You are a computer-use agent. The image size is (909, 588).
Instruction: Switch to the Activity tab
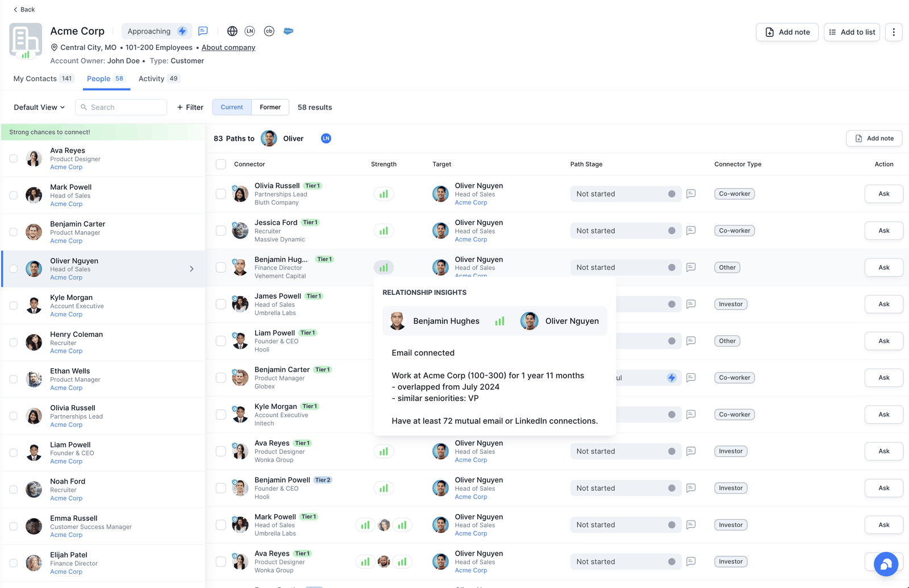pos(159,79)
